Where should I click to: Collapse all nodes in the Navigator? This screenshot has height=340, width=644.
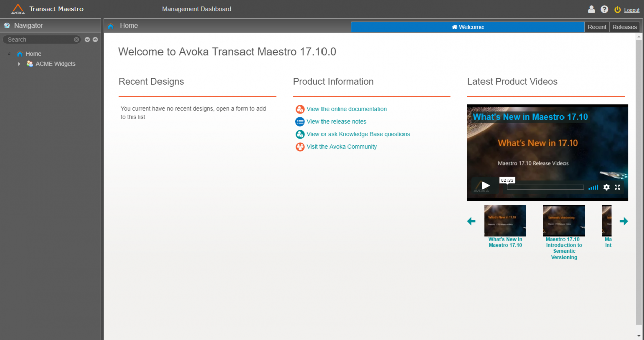pos(95,39)
